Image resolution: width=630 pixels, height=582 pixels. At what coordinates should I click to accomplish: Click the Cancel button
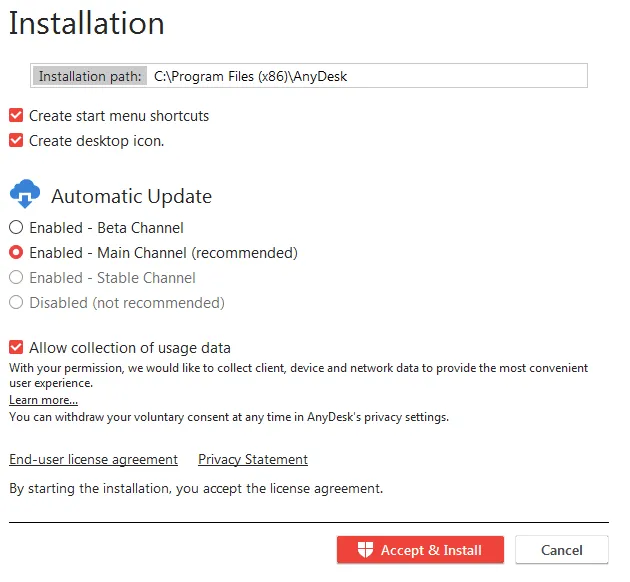(x=562, y=550)
